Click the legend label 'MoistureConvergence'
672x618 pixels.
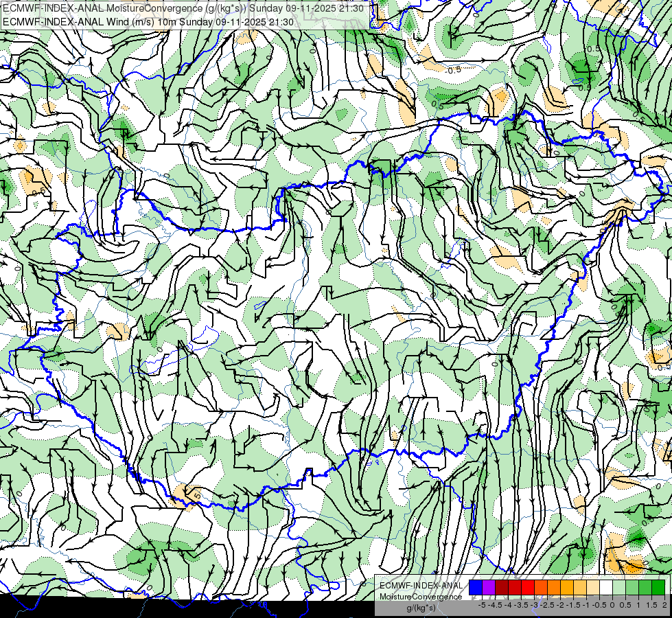coord(421,597)
